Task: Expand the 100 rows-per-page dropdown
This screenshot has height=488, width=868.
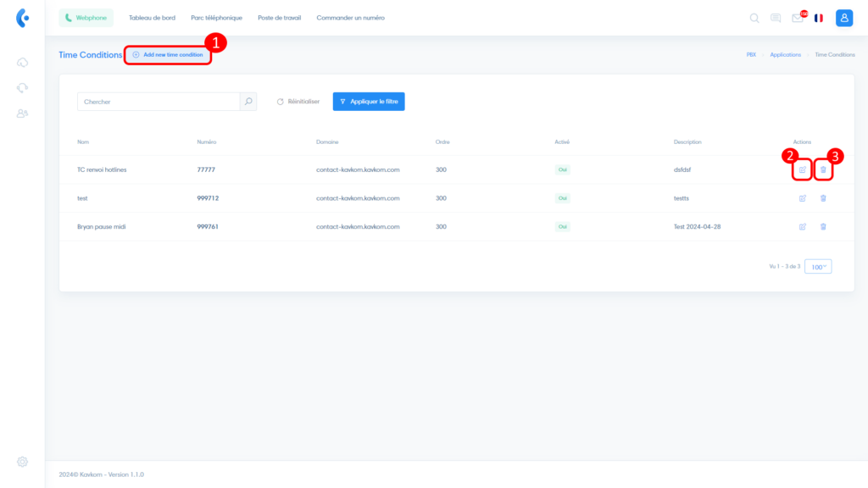Action: (818, 266)
